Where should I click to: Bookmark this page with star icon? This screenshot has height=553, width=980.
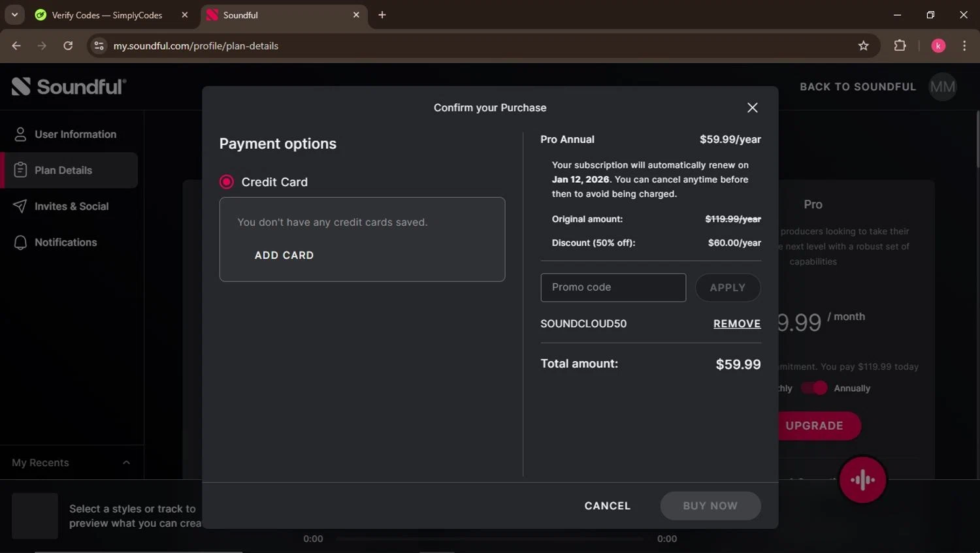tap(864, 46)
